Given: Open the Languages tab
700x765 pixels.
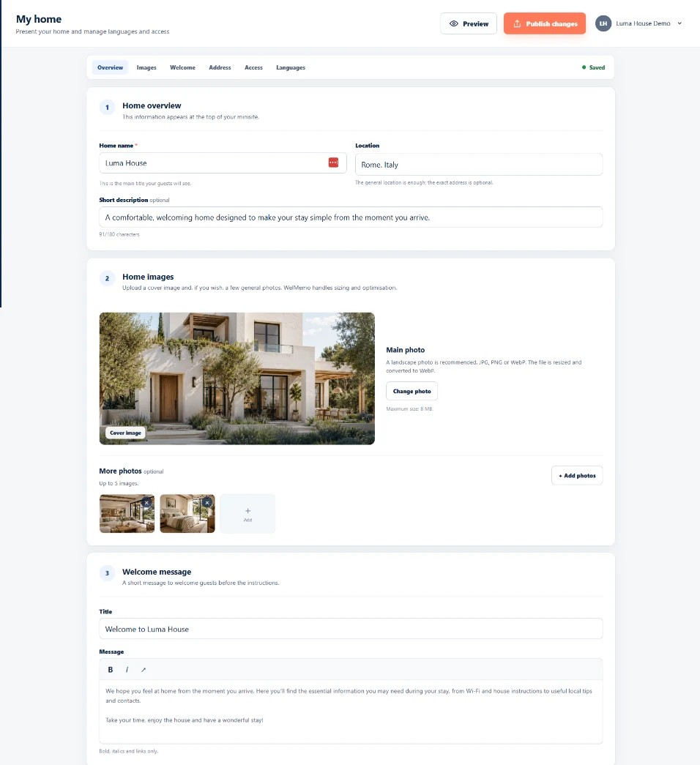Looking at the screenshot, I should (291, 67).
